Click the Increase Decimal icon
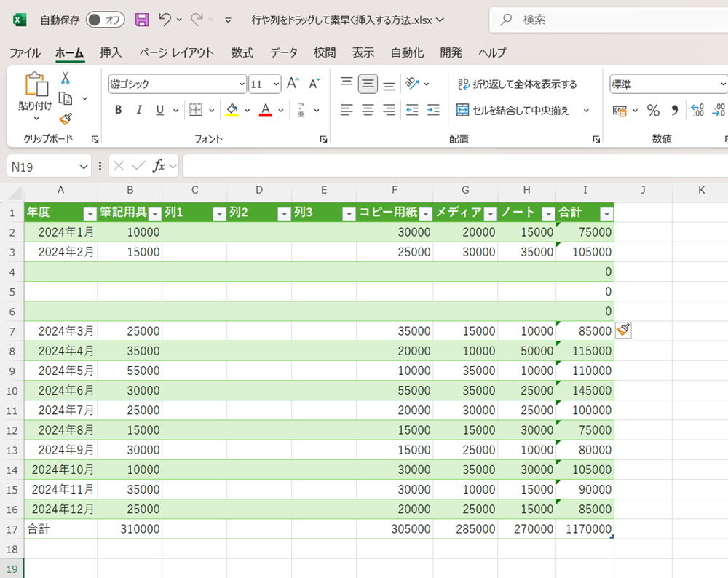 point(698,110)
